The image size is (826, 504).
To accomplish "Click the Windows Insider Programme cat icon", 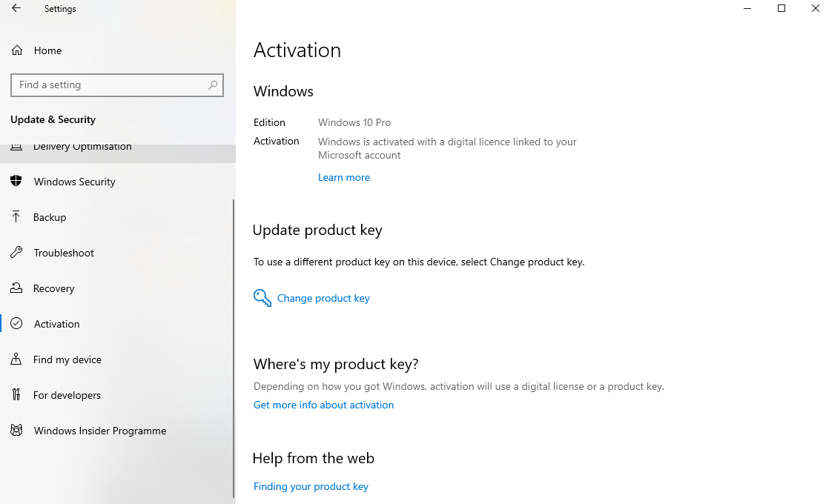I will [x=16, y=431].
